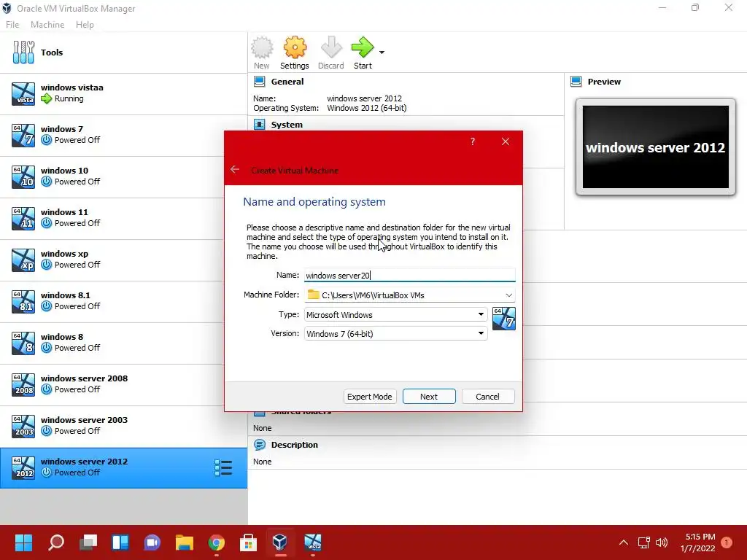The image size is (747, 560).
Task: Launch Google Chrome from taskbar
Action: [x=216, y=542]
